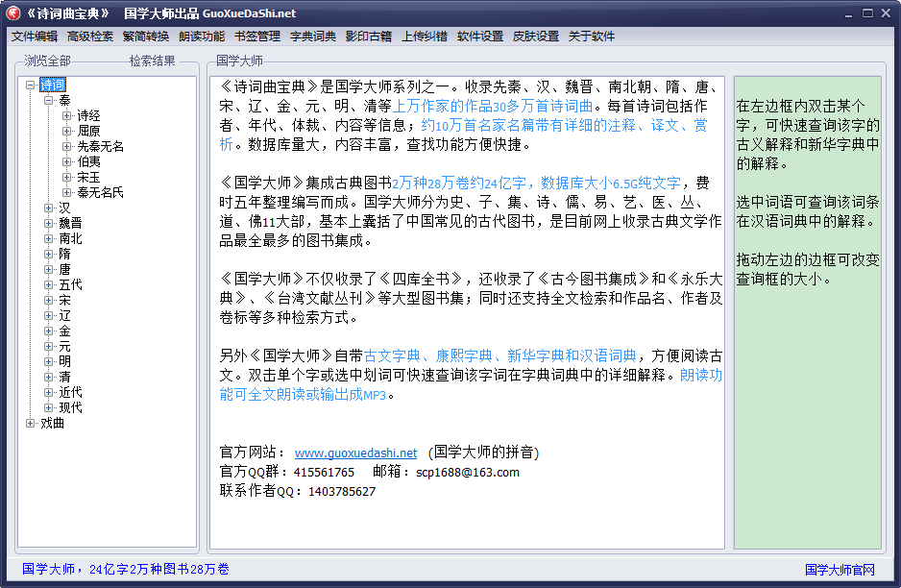901x588 pixels.
Task: Expand the 唐 dynasty node
Action: pos(49,269)
